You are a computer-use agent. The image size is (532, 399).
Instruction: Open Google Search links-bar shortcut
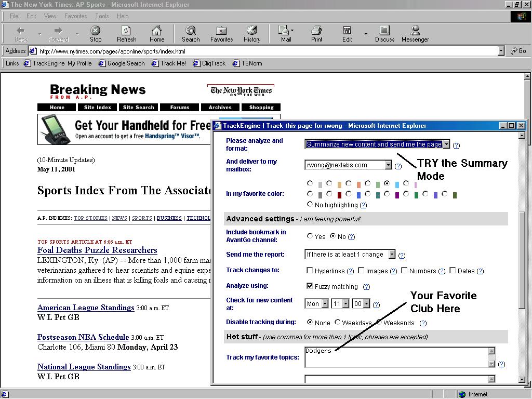click(x=122, y=63)
